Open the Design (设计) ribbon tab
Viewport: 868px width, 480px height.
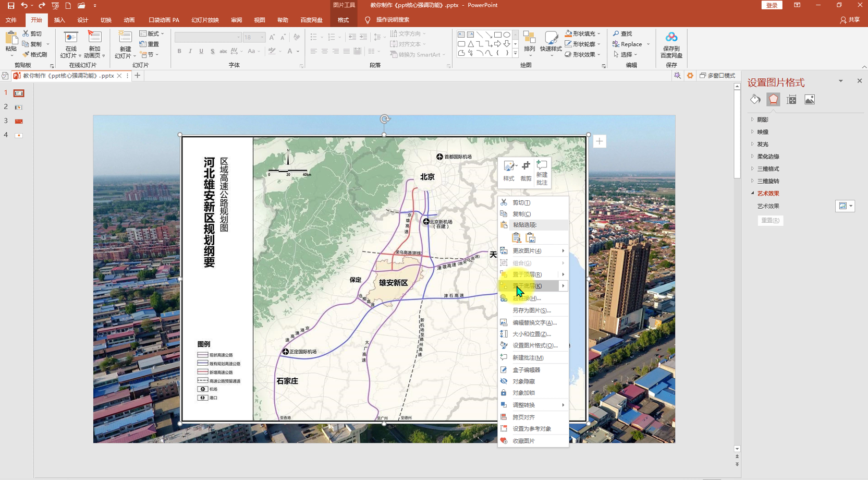83,20
